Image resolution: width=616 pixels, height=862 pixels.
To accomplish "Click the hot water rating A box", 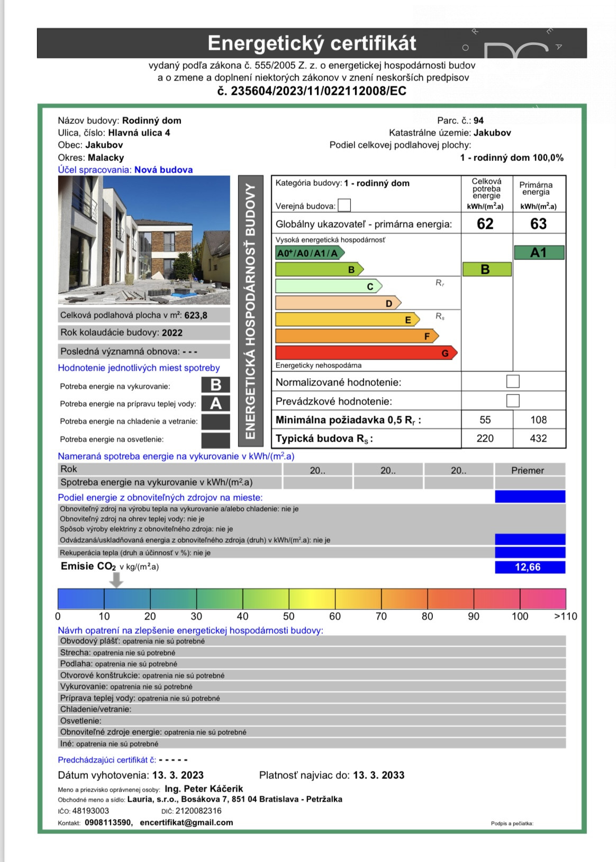I will pyautogui.click(x=216, y=403).
